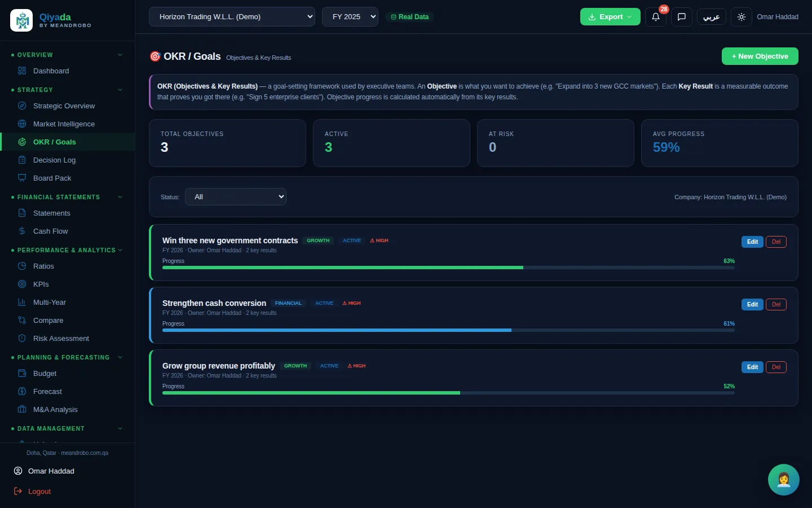Click the government contracts progress bar
This screenshot has height=508, width=812.
448,268
